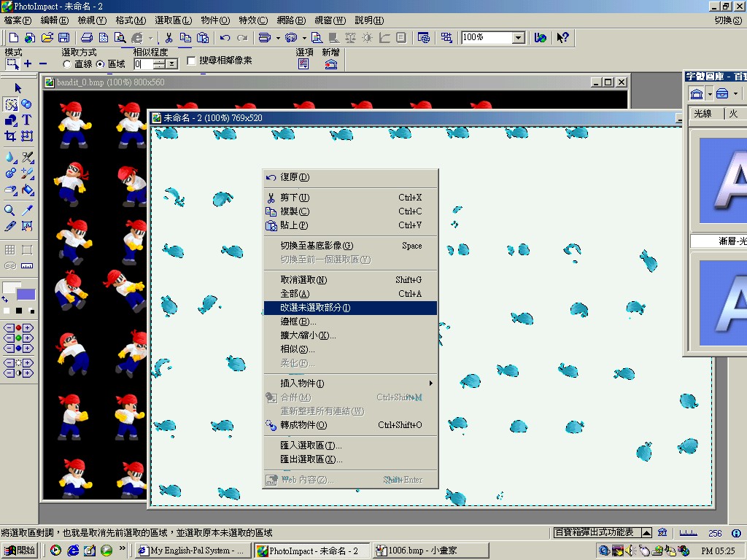Viewport: 747px width, 560px height.
Task: Open the zoom level 100% dropdown
Action: (519, 38)
